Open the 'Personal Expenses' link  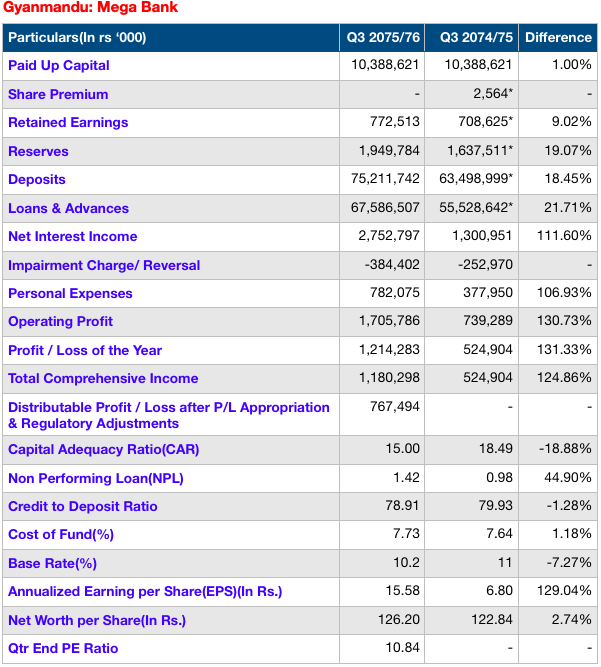click(70, 294)
